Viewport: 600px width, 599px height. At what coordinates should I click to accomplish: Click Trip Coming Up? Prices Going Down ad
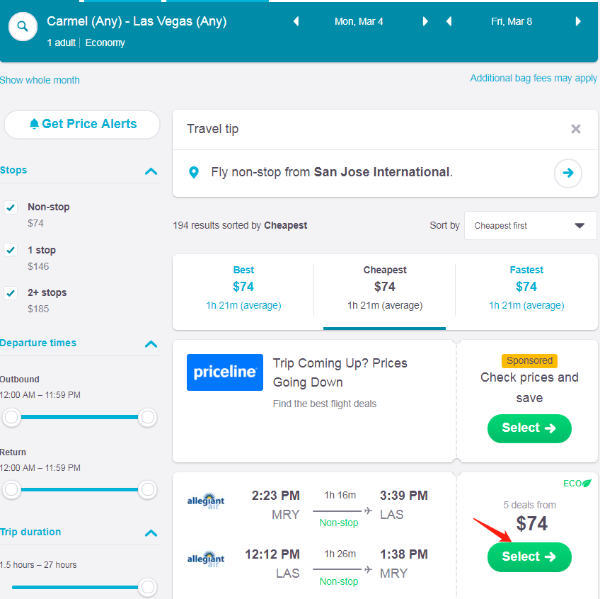click(x=340, y=372)
